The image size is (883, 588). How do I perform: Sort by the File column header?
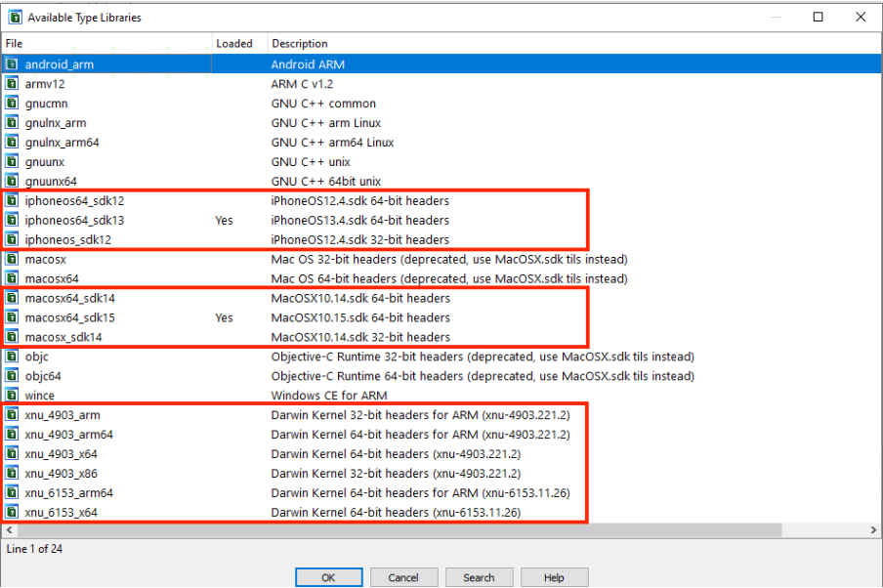[107, 43]
